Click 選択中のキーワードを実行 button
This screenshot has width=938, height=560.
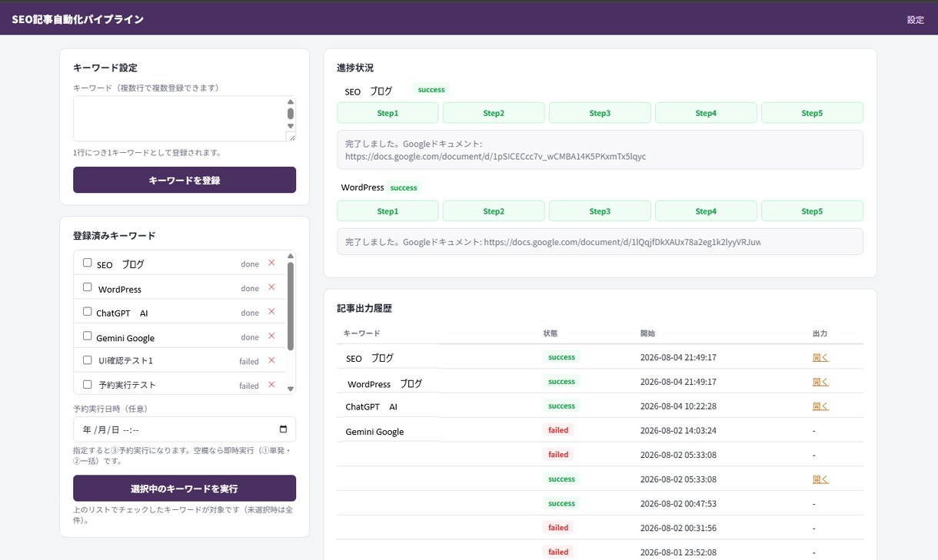pos(185,488)
